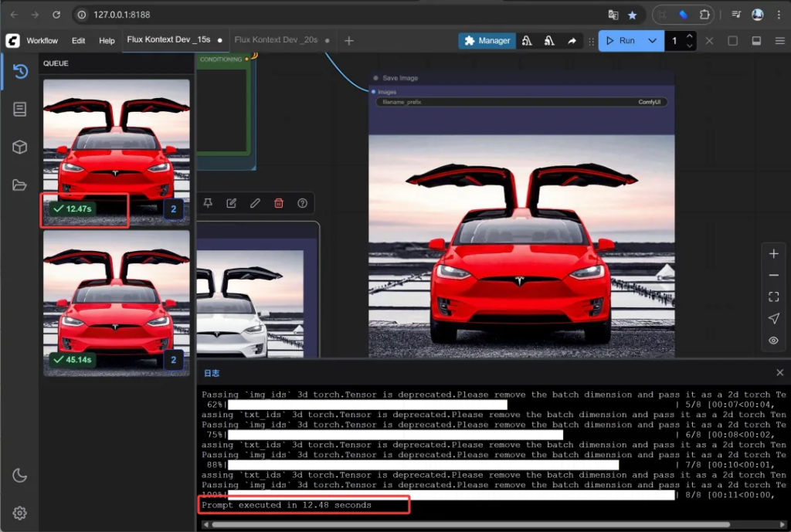Toggle link visibility with the eye icon

coord(773,341)
